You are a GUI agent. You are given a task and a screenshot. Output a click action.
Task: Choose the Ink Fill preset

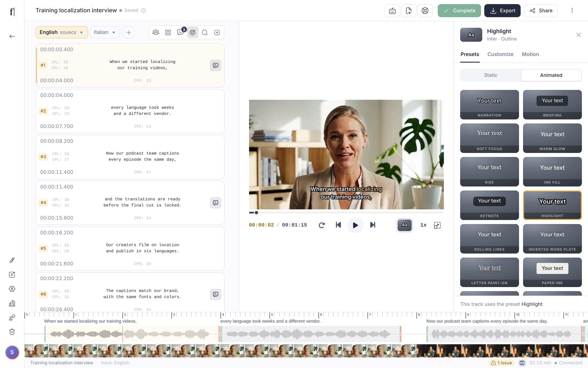point(552,172)
